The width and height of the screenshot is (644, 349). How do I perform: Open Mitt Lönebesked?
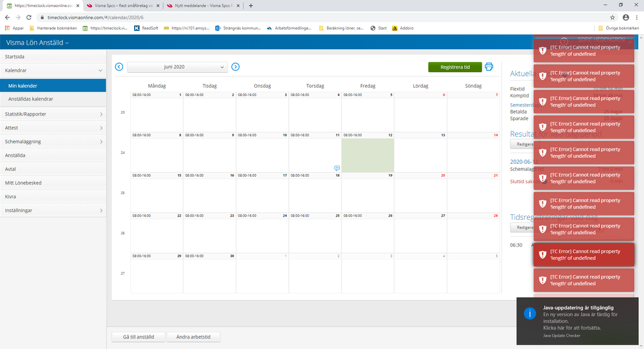coord(53,183)
